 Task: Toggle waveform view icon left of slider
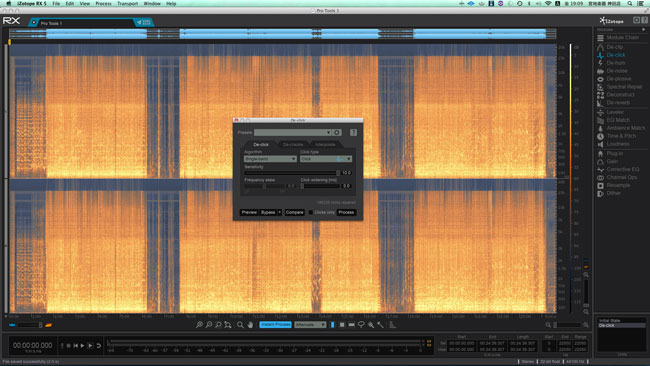coord(12,325)
